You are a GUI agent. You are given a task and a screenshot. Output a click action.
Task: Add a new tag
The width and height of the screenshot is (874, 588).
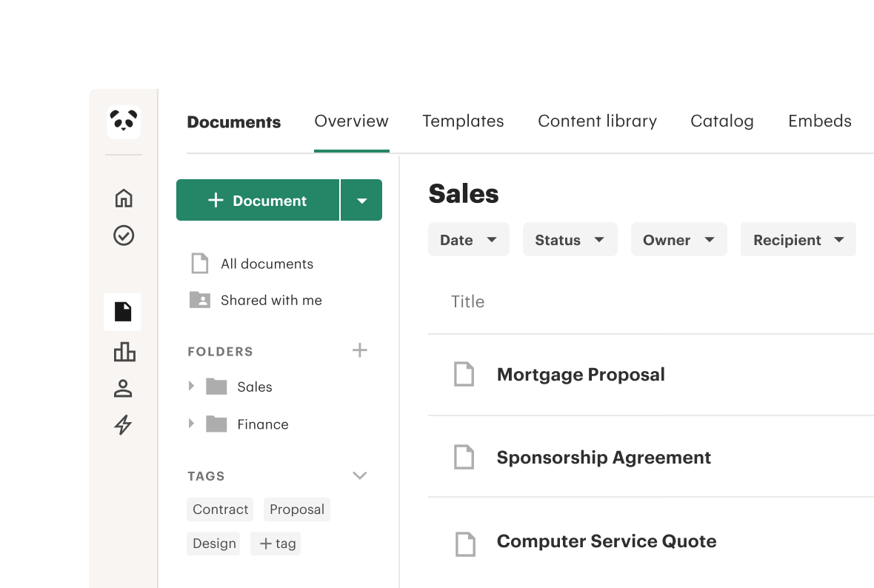[x=275, y=543]
